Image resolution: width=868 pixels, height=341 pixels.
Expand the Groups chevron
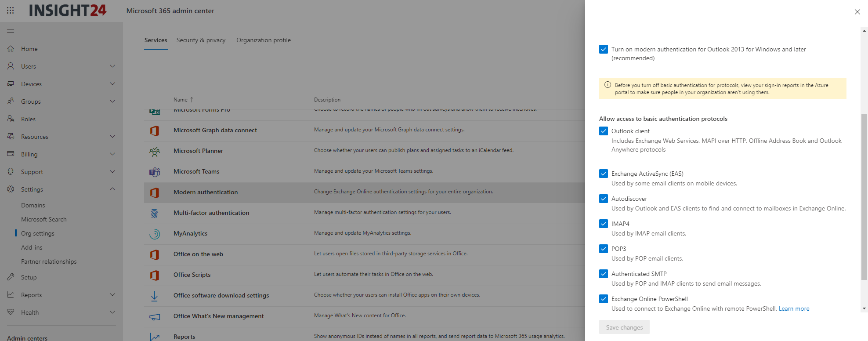point(112,101)
